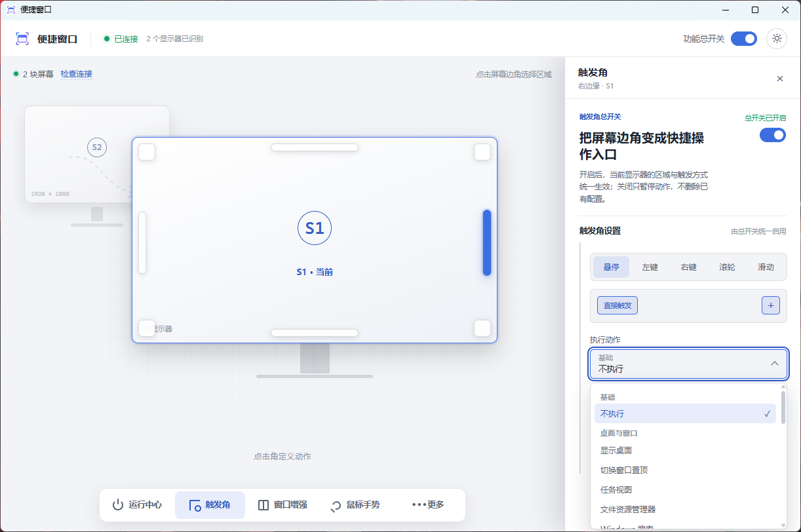Maximize the 便捷窗口 window
The width and height of the screenshot is (801, 532).
click(x=755, y=10)
